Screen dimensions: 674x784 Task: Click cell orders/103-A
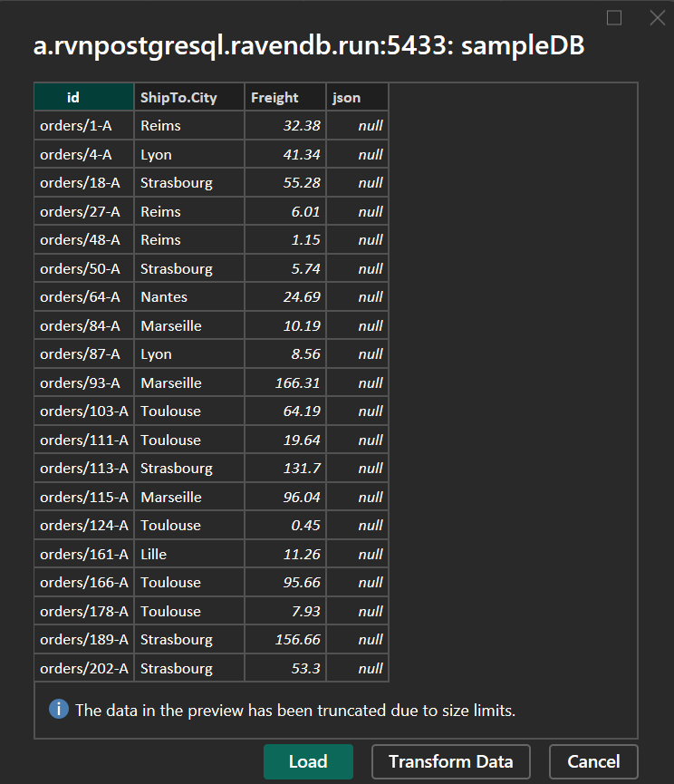tap(84, 411)
